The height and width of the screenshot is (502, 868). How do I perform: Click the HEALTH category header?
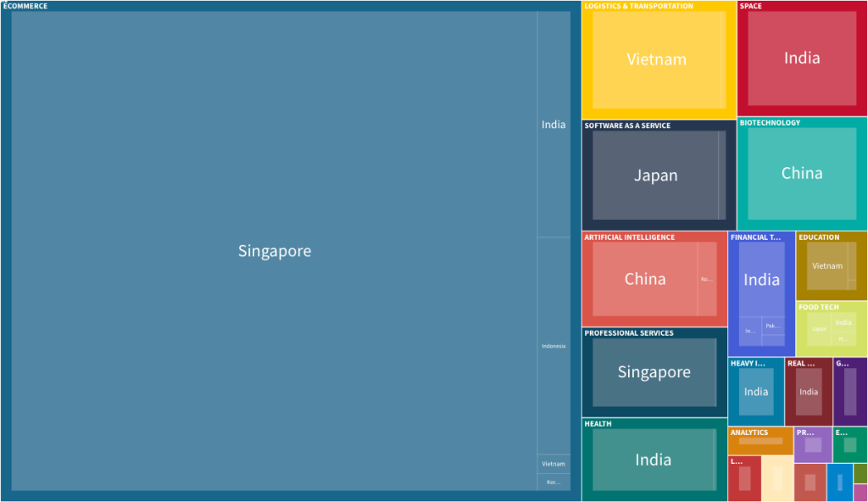tap(598, 424)
